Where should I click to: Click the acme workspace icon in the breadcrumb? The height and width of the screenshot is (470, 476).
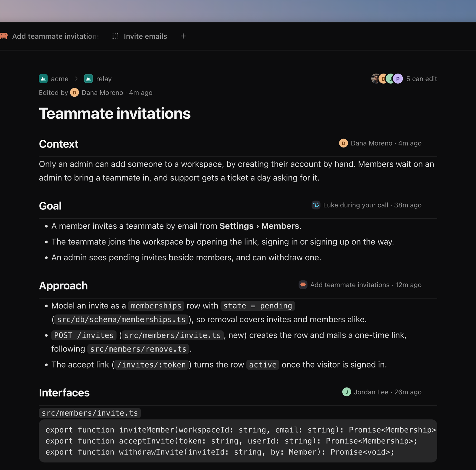[x=43, y=79]
